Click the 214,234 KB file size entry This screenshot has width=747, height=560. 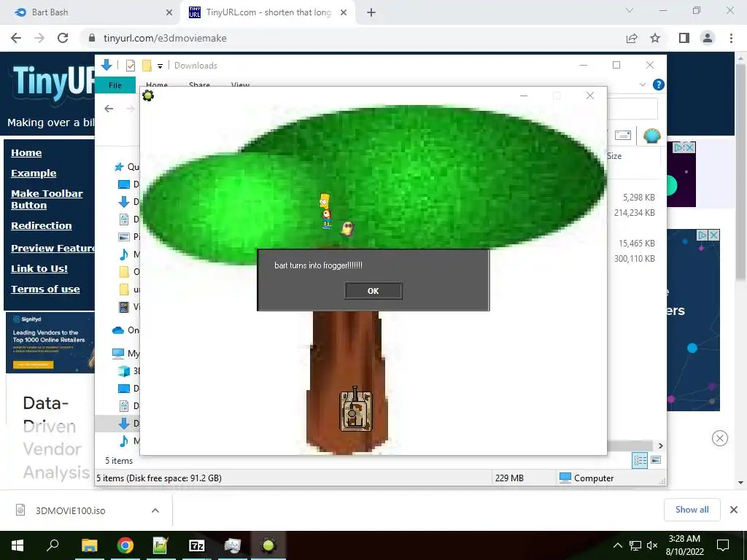(x=634, y=212)
